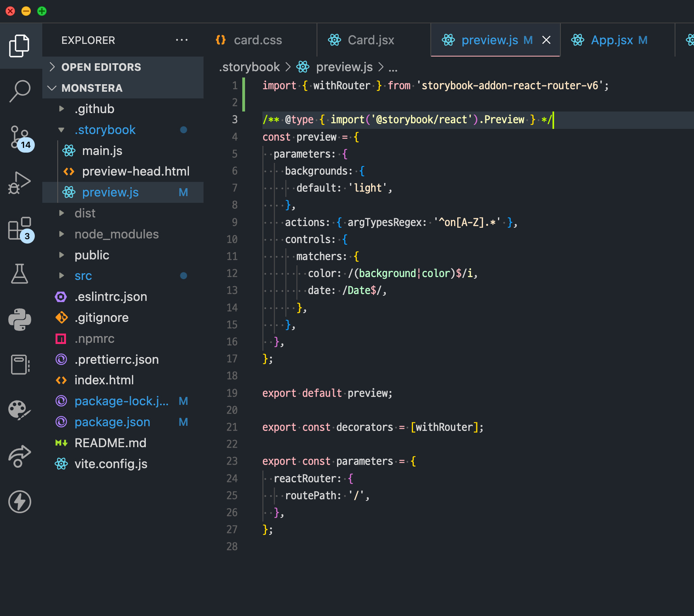Image resolution: width=694 pixels, height=616 pixels.
Task: Click the lightning bolt activity bar icon
Action: tap(20, 501)
